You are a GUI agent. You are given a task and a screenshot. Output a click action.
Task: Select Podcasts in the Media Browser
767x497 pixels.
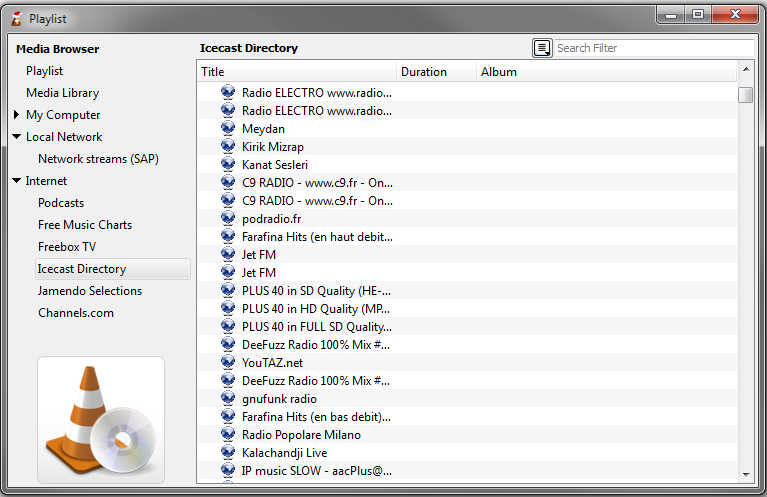point(61,203)
